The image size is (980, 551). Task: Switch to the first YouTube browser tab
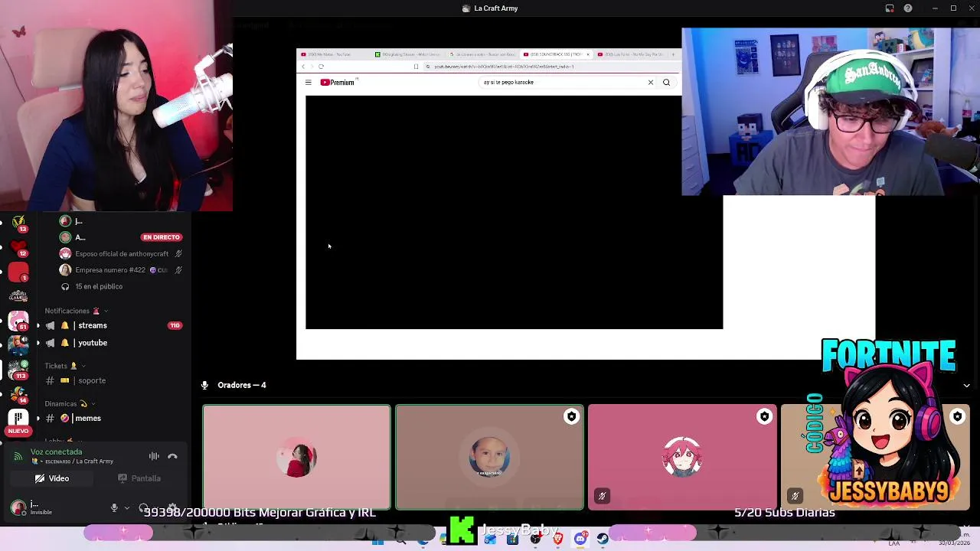(332, 54)
